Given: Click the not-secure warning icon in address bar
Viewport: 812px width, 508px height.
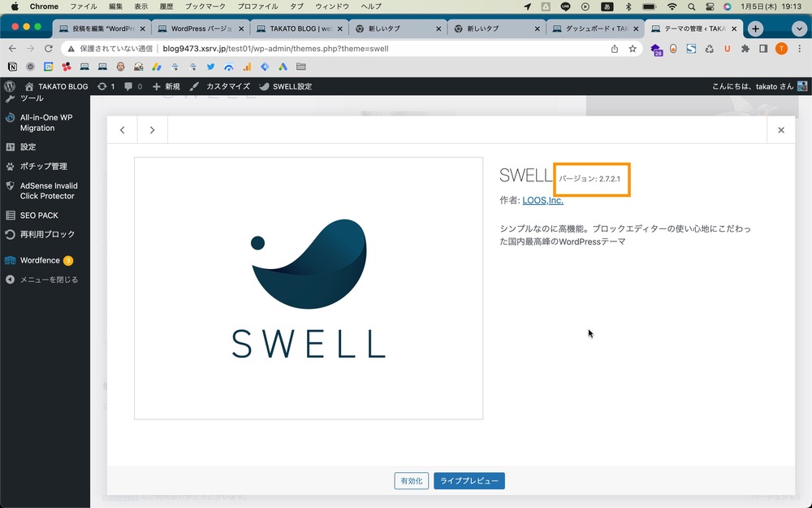Looking at the screenshot, I should 71,49.
